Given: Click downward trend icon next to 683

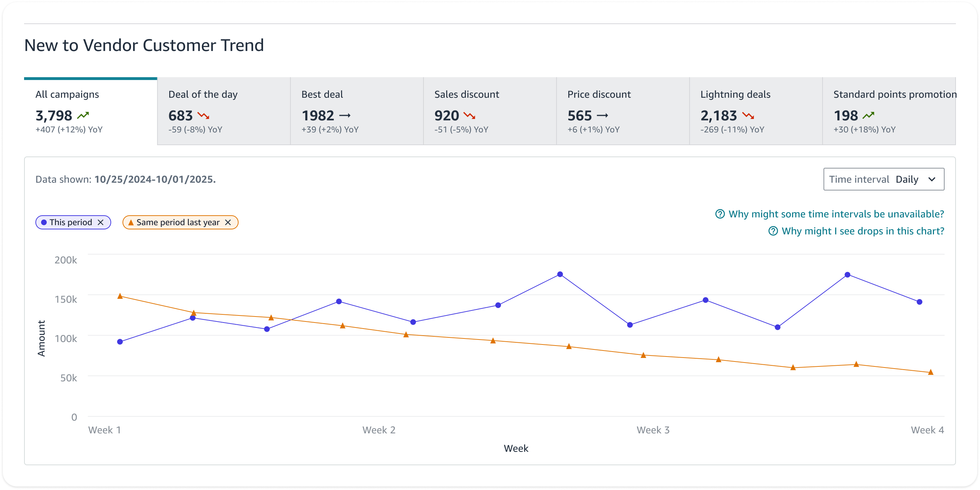Looking at the screenshot, I should 204,115.
